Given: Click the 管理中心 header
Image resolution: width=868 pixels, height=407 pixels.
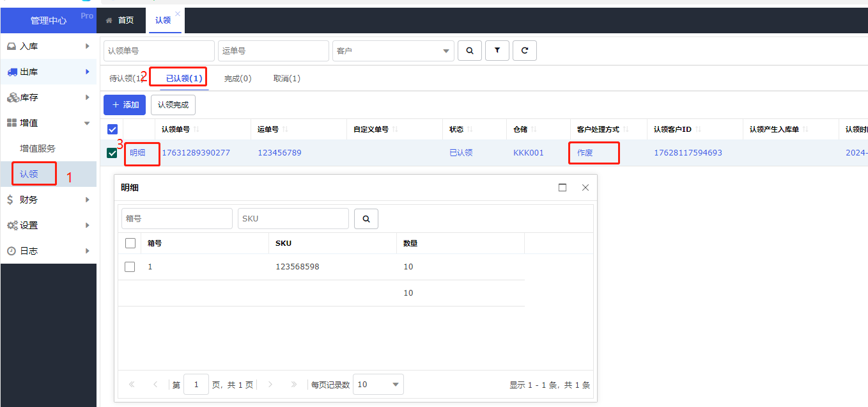Looking at the screenshot, I should (49, 20).
